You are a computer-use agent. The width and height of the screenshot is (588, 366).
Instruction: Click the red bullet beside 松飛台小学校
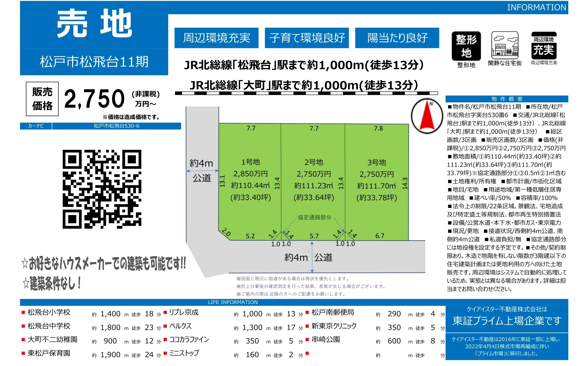pyautogui.click(x=23, y=313)
